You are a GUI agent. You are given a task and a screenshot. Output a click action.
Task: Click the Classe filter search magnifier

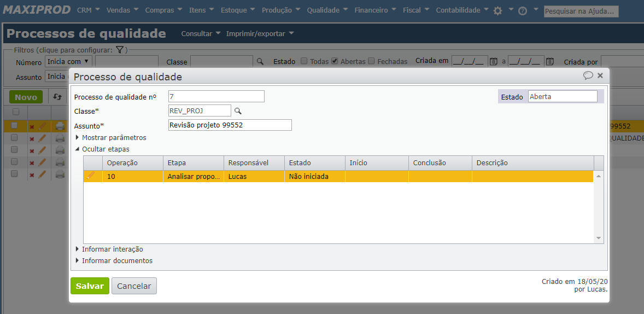pos(260,61)
